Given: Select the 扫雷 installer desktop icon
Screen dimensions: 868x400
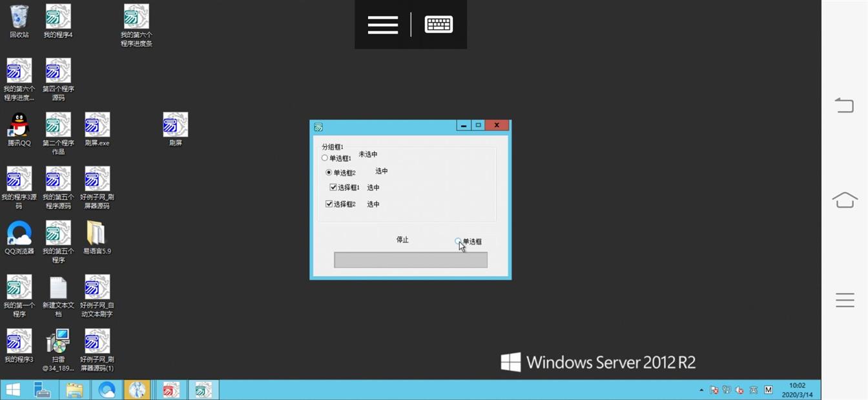Looking at the screenshot, I should point(58,343).
